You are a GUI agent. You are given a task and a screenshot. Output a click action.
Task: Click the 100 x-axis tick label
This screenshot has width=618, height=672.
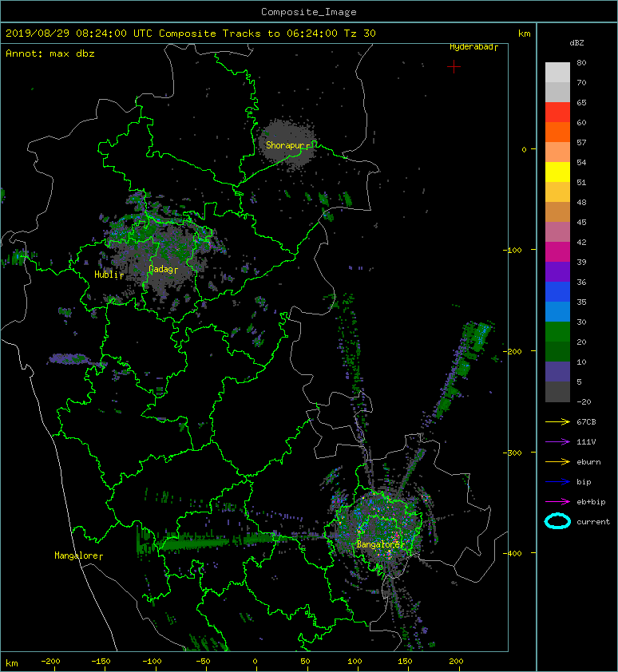(x=355, y=662)
